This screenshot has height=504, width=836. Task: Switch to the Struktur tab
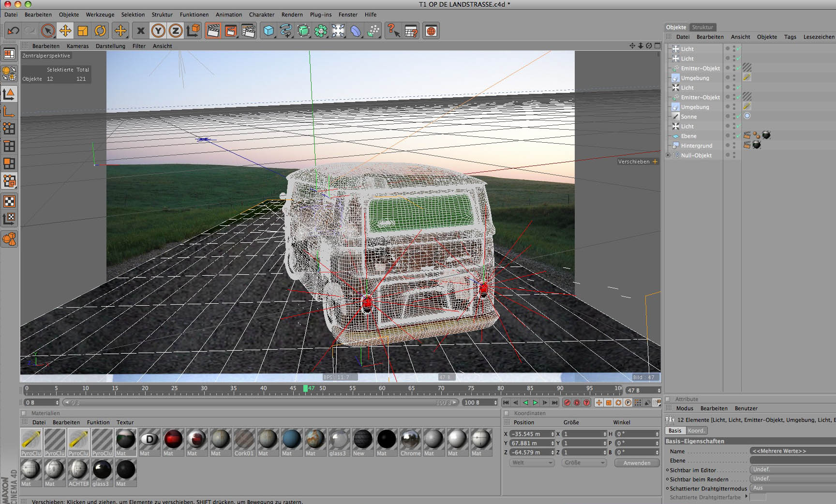point(702,27)
